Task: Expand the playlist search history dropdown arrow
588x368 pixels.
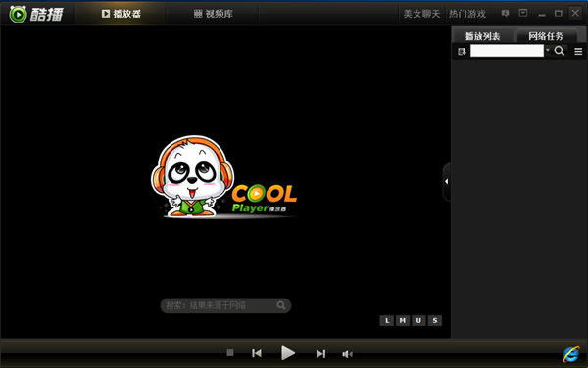Action: (x=548, y=50)
